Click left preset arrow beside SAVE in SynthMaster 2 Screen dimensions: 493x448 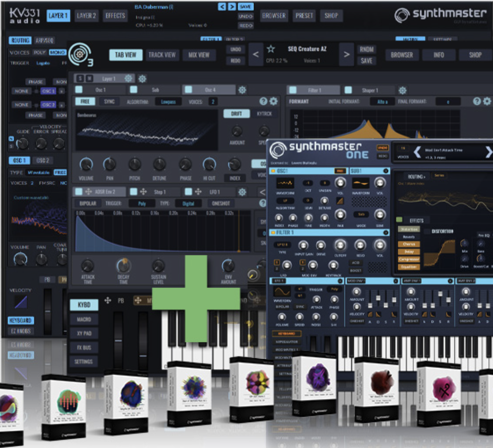pos(222,6)
